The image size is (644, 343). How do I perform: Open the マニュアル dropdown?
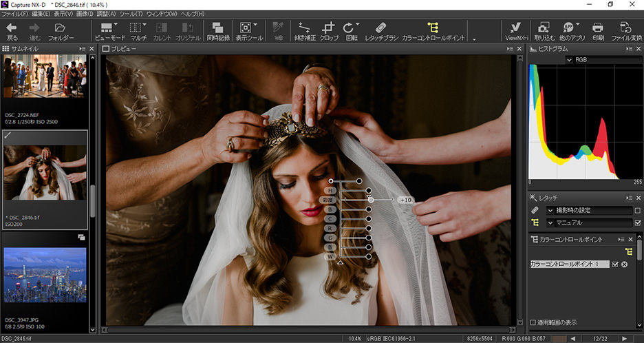[x=550, y=222]
